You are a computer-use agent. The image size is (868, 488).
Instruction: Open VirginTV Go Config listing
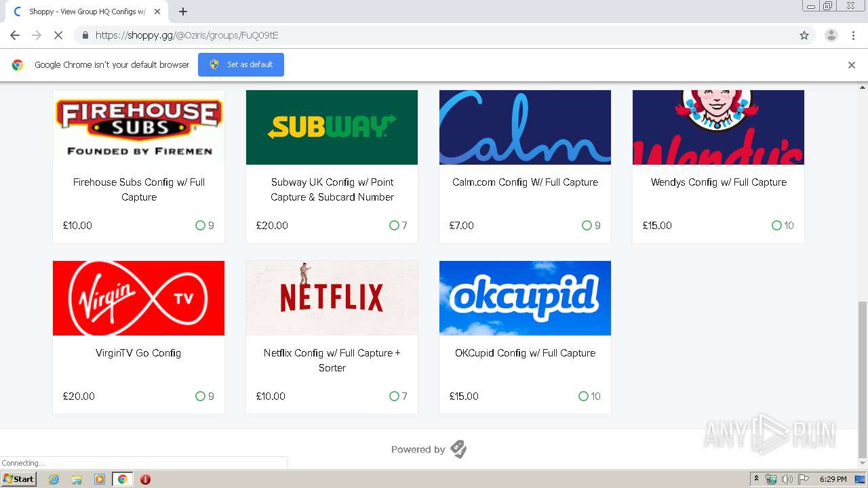[138, 353]
